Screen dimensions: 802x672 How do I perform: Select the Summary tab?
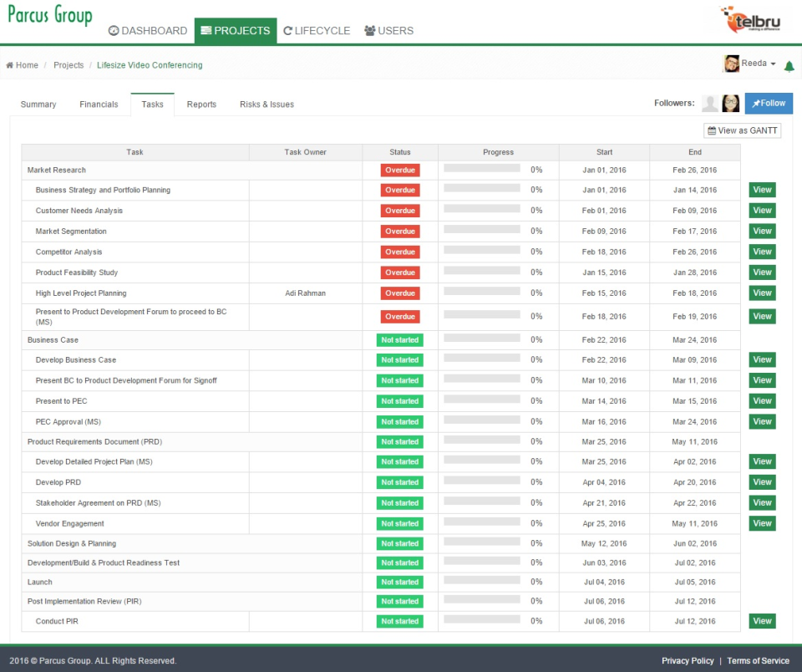[39, 104]
